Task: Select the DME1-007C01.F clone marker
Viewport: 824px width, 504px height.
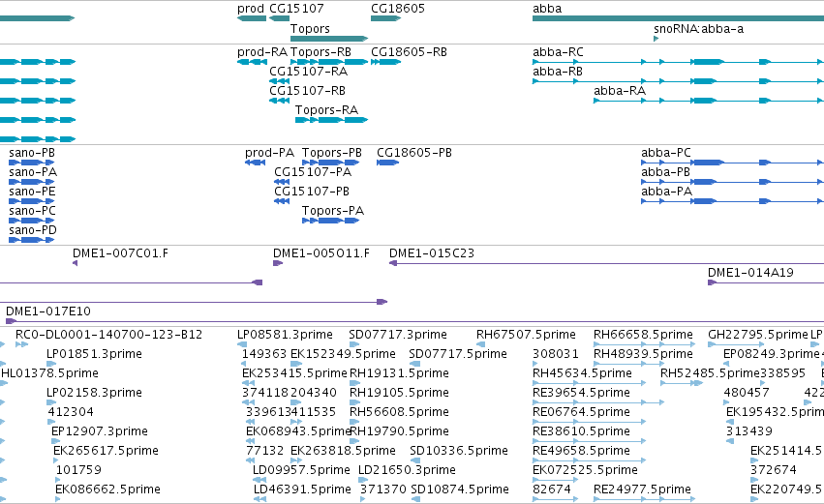Action: [76, 263]
